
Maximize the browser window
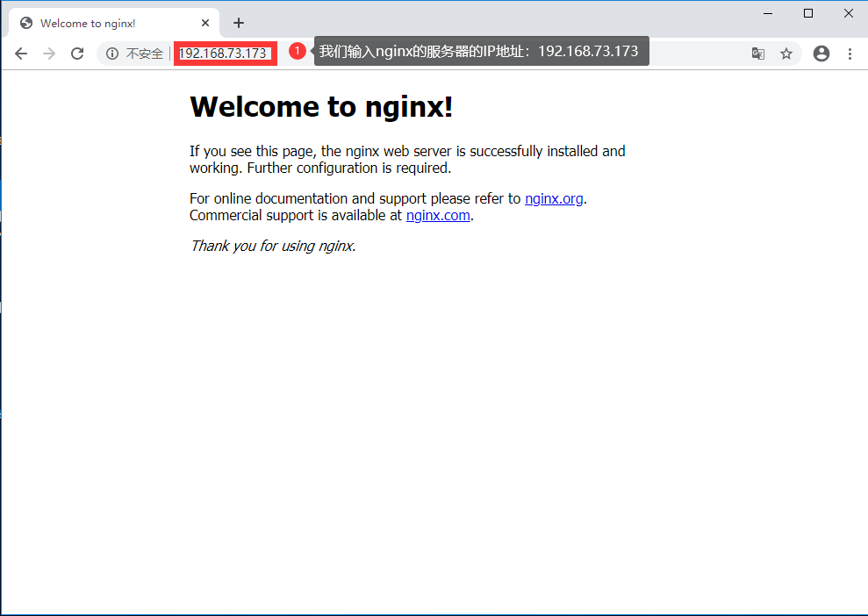808,13
